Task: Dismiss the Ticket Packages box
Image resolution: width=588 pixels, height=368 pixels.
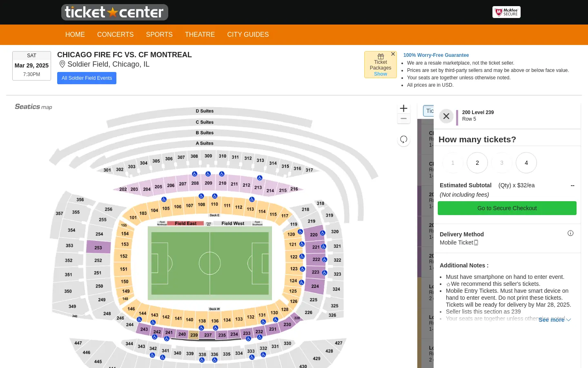Action: click(393, 54)
